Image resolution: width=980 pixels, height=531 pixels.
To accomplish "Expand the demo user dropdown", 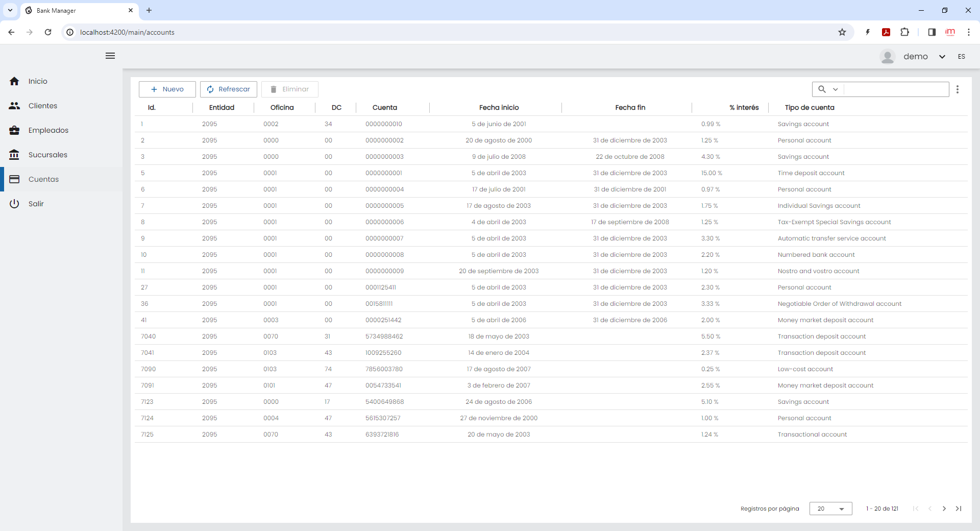I will pos(942,57).
